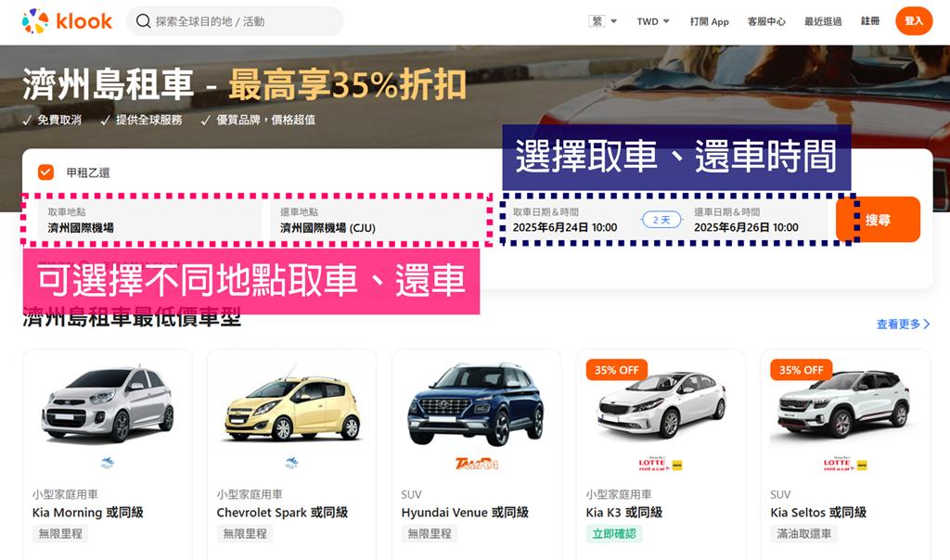This screenshot has width=950, height=560.
Task: Select the 取車地點 pickup location field
Action: pos(150,221)
